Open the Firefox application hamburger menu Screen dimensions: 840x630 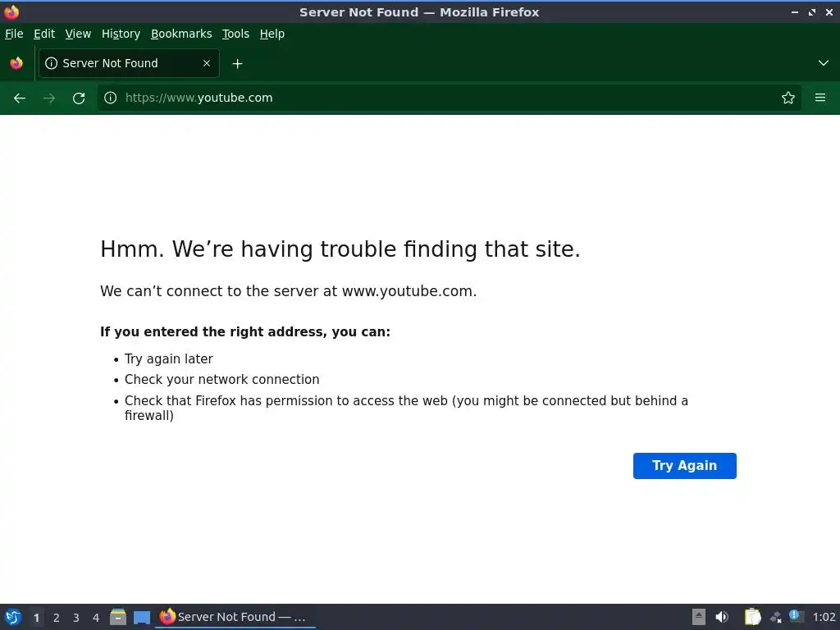point(820,98)
